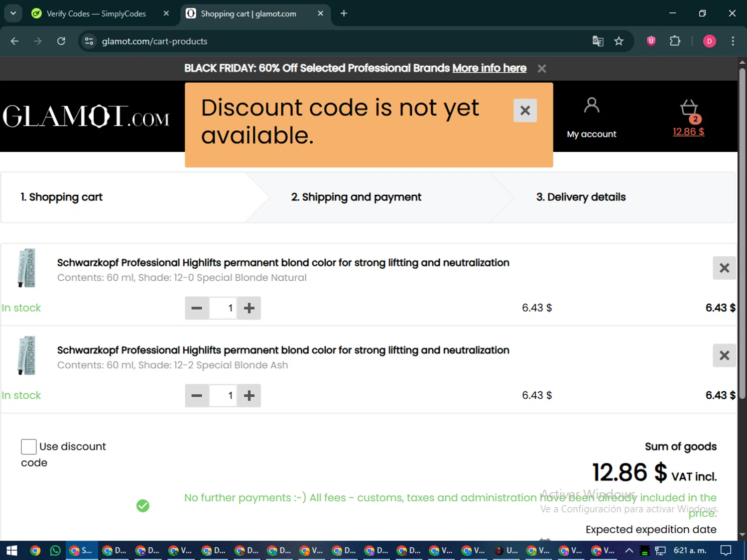
Task: Switch to the taskbar window labeled U...
Action: (x=506, y=551)
